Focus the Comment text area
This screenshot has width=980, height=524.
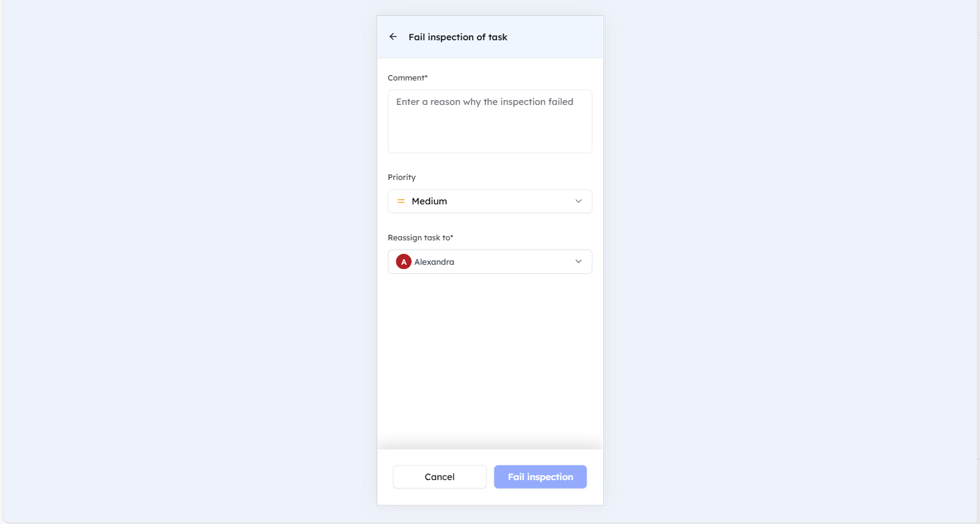tap(490, 128)
